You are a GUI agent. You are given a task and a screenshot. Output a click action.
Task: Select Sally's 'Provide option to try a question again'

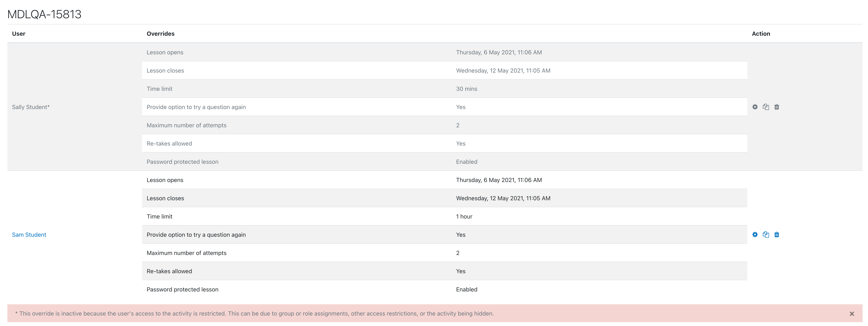[196, 107]
